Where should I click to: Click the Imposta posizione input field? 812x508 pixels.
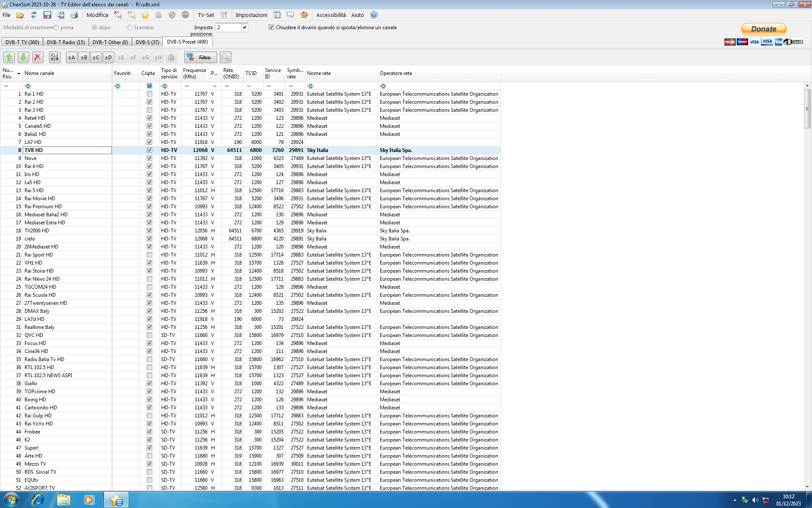click(228, 28)
